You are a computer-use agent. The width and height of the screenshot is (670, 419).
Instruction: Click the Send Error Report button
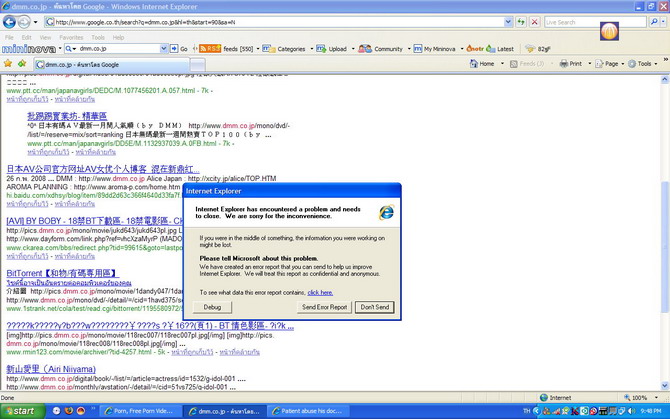point(324,307)
